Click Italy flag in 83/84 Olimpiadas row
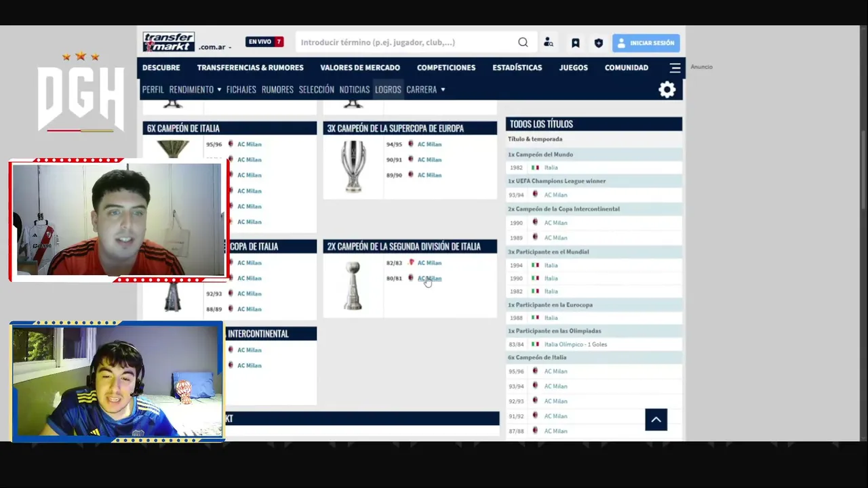The image size is (868, 488). point(535,344)
